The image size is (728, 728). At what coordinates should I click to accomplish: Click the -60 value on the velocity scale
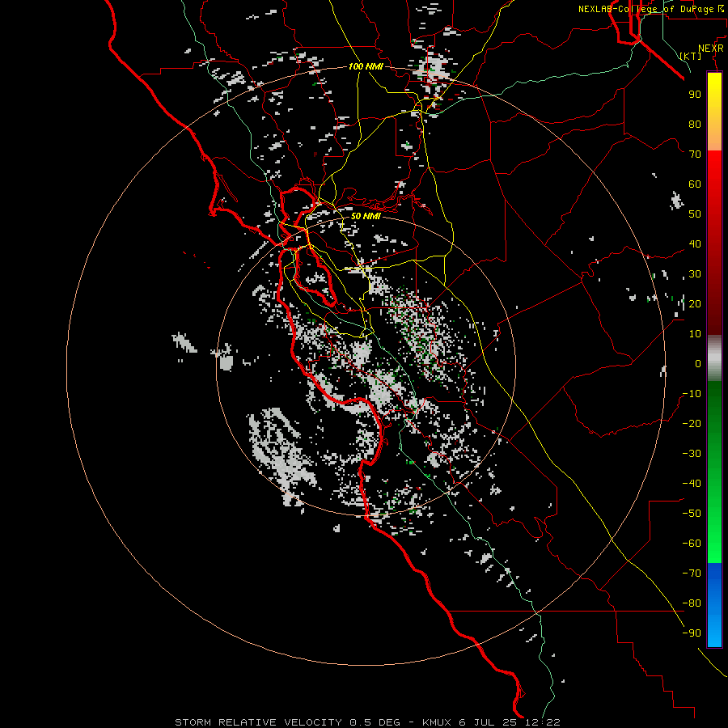pyautogui.click(x=692, y=544)
